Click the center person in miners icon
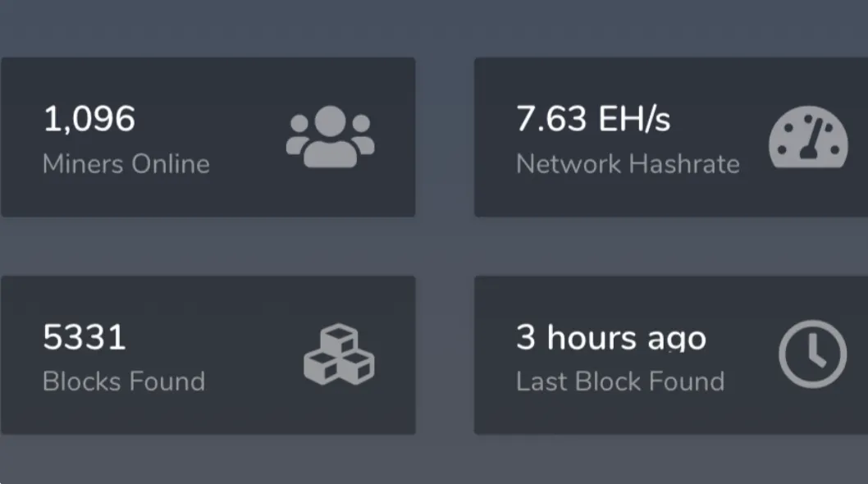The width and height of the screenshot is (868, 484). 331,136
